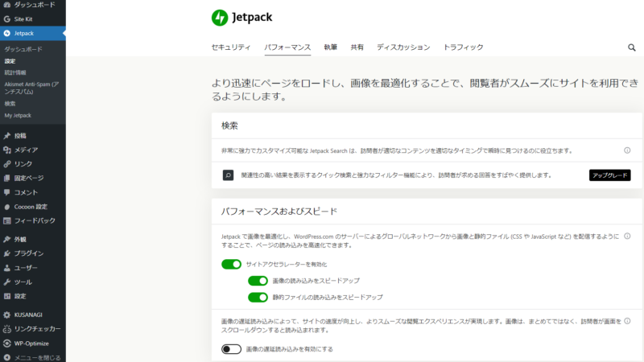The image size is (644, 362).
Task: Click the WP-Optimize icon
Action: tap(7, 343)
